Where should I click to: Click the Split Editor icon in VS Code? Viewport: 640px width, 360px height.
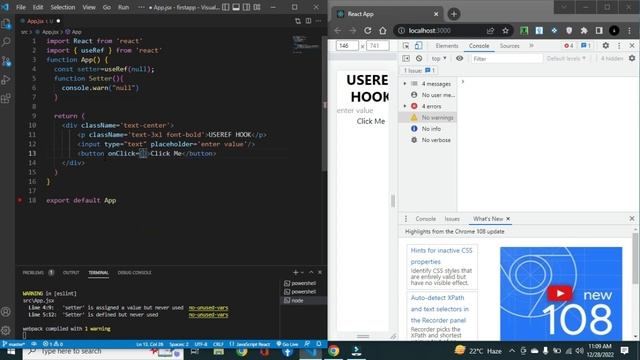click(x=308, y=21)
